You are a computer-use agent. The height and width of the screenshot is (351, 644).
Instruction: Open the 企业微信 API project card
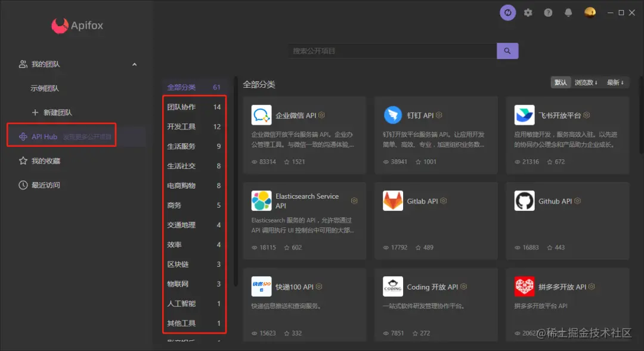[304, 134]
